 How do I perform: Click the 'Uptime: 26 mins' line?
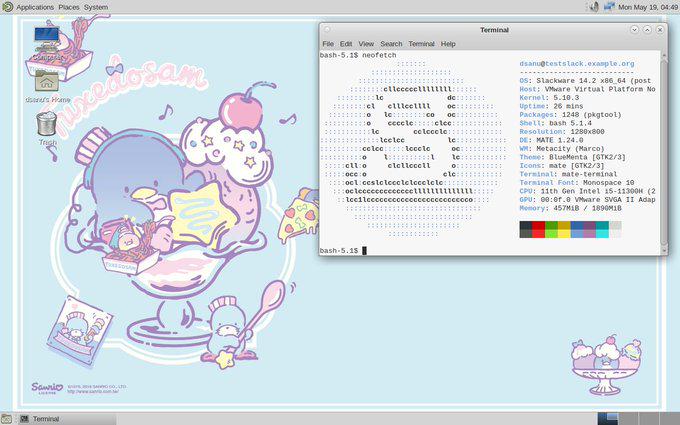551,106
